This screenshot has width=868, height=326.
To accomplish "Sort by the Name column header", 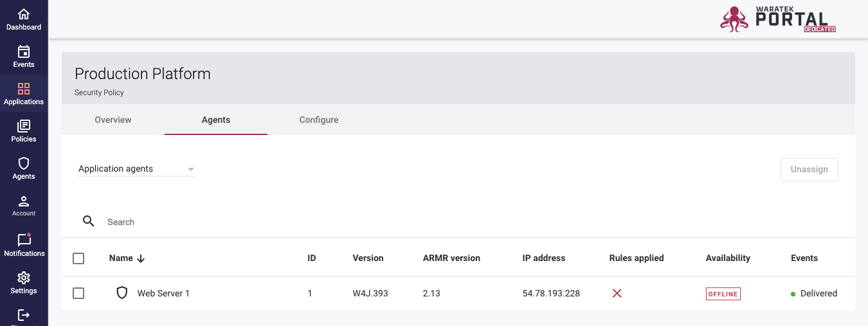I will 121,258.
